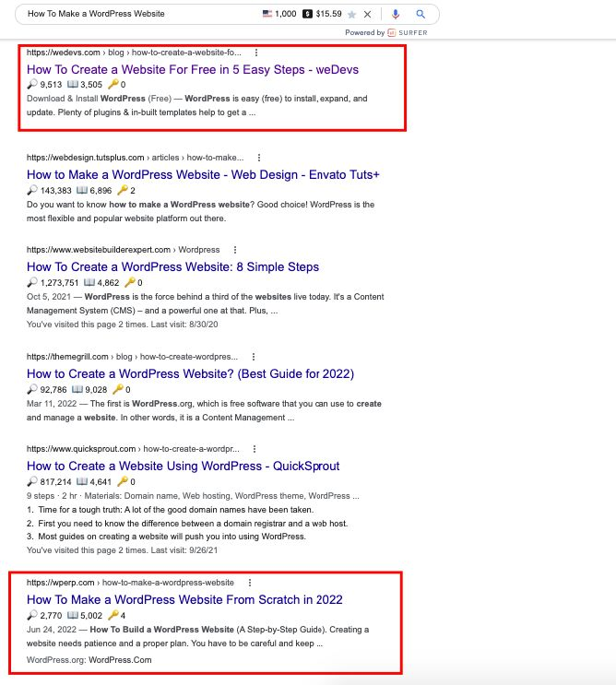Click the https://www.websitebuilderexpert.com breadcrumb URL
The height and width of the screenshot is (685, 616).
[99, 250]
